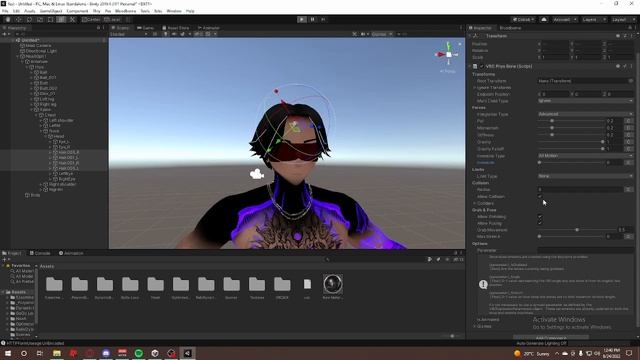The image size is (640, 360).
Task: Click the Hierarchy add (+) button
Action: pos(5,34)
